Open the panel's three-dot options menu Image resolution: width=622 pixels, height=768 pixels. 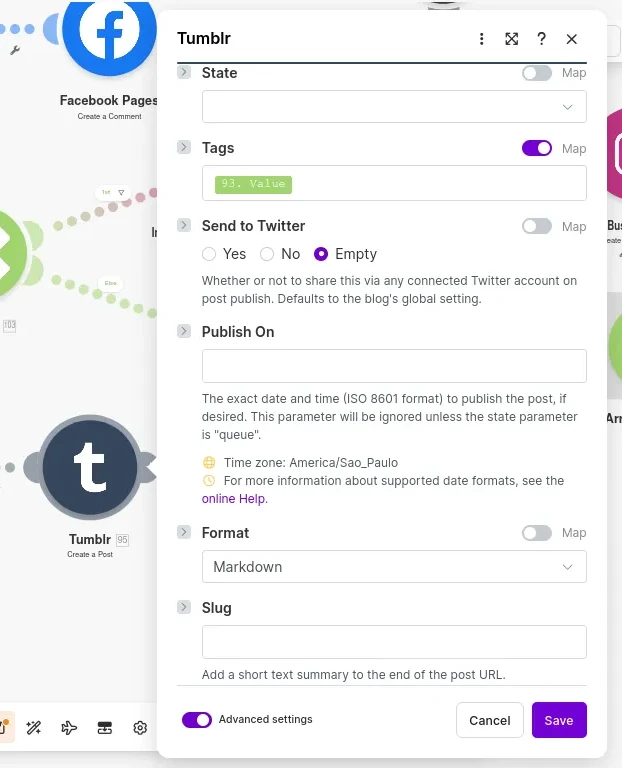pos(481,39)
